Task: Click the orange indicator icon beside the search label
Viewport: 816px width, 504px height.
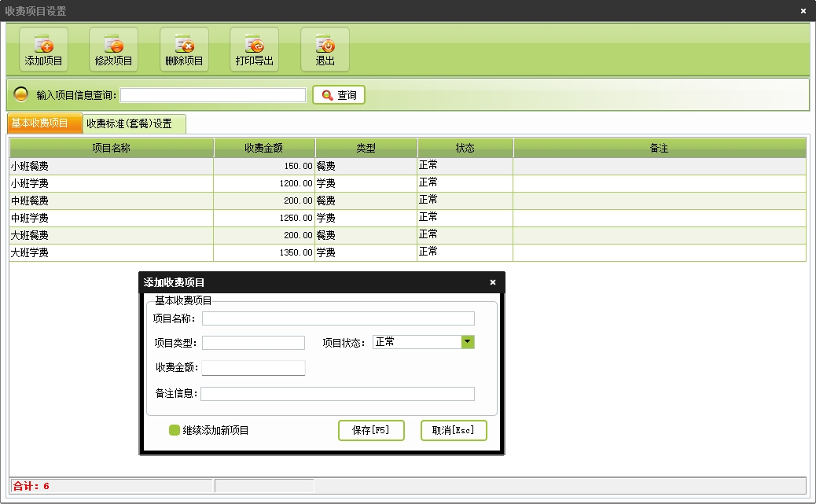Action: click(21, 95)
